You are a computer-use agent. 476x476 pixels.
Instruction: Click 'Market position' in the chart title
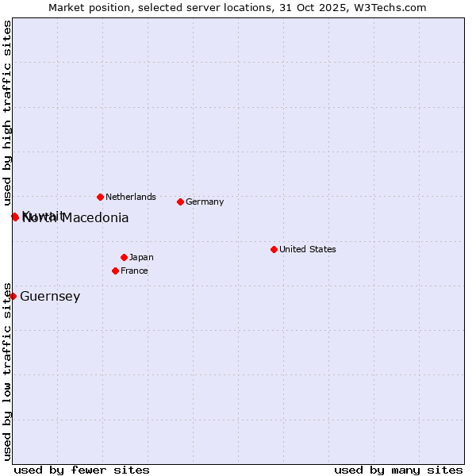pyautogui.click(x=86, y=7)
